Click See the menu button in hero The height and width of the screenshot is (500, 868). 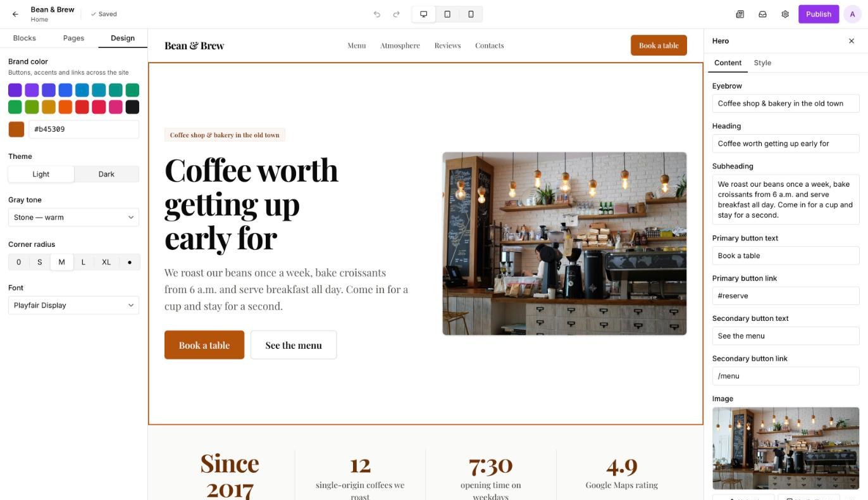click(x=294, y=345)
